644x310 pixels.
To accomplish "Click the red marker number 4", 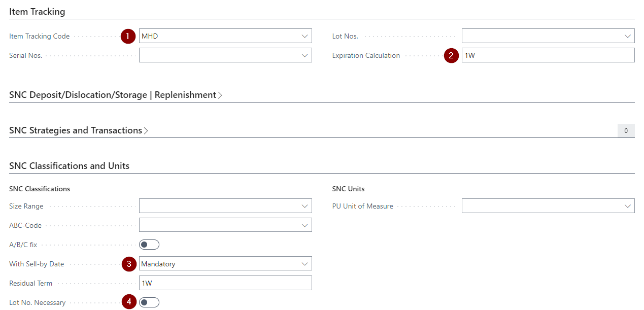I will pos(129,302).
